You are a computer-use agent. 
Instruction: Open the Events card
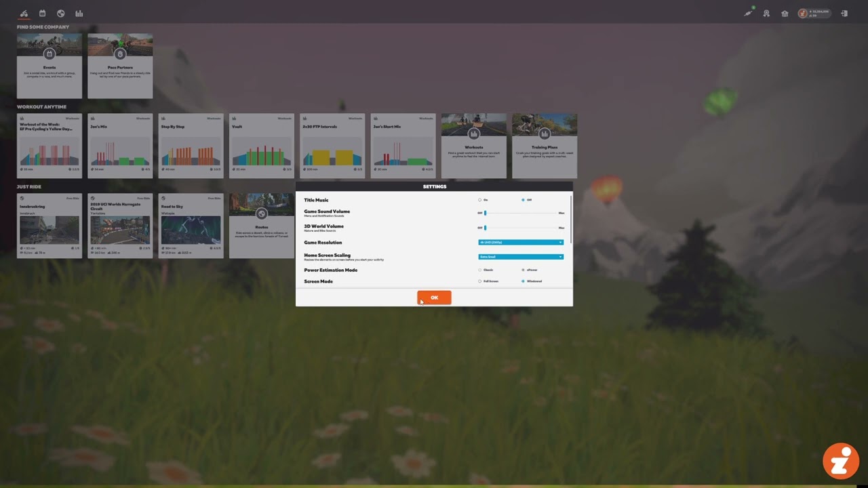50,66
